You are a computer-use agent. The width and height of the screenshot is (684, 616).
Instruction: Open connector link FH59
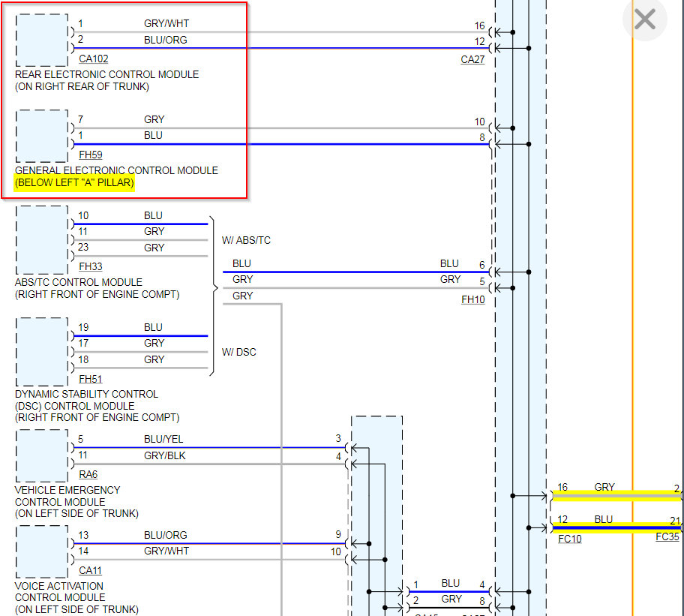click(x=90, y=155)
